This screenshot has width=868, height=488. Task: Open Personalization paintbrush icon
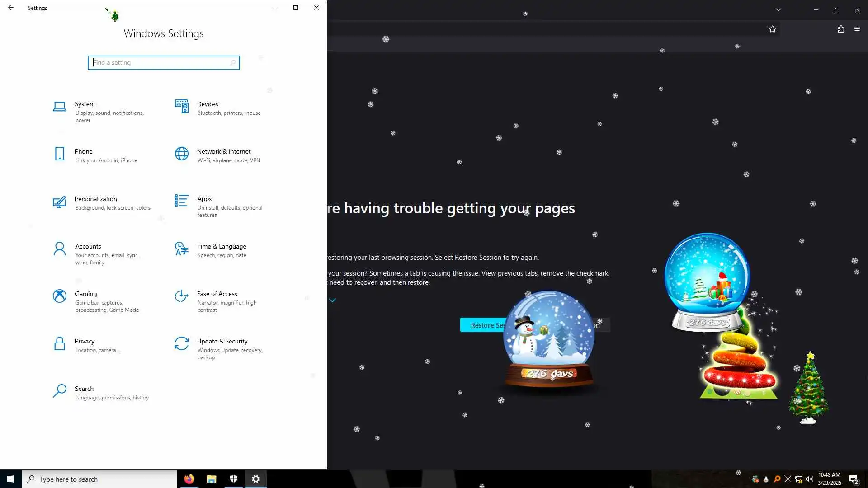[x=59, y=202]
